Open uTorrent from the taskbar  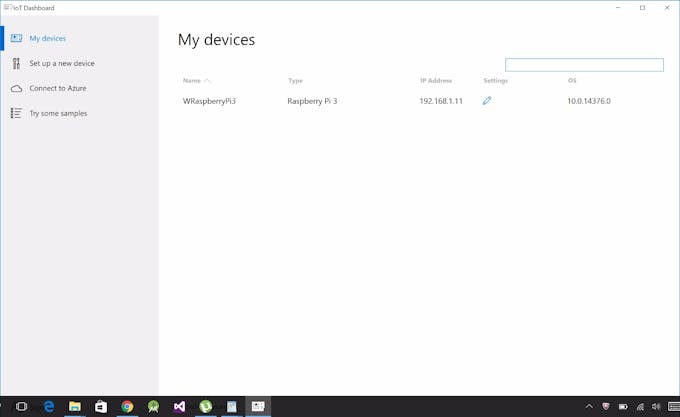point(206,406)
